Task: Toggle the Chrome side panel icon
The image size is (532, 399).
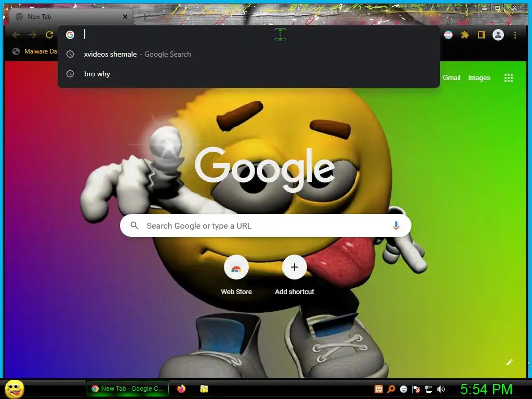Action: (x=482, y=35)
